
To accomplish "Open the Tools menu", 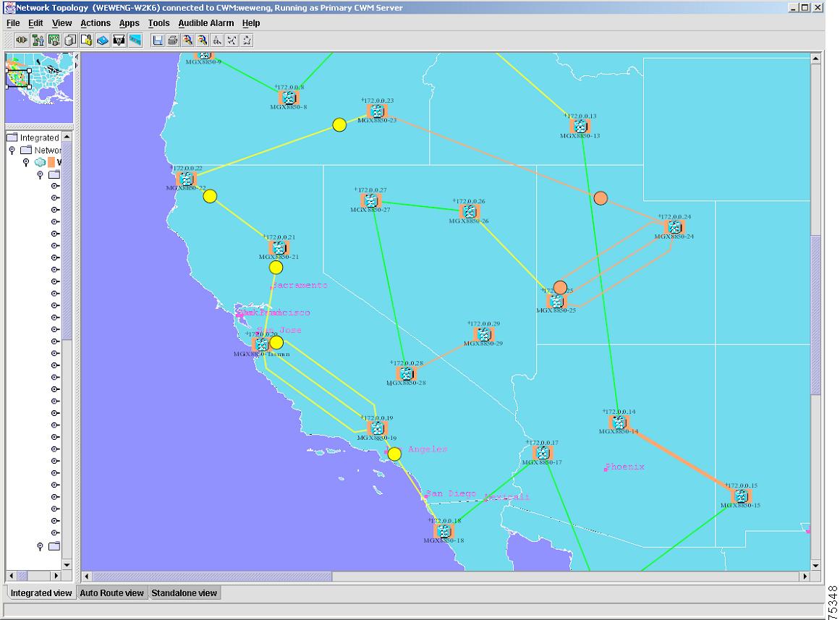I will click(158, 23).
